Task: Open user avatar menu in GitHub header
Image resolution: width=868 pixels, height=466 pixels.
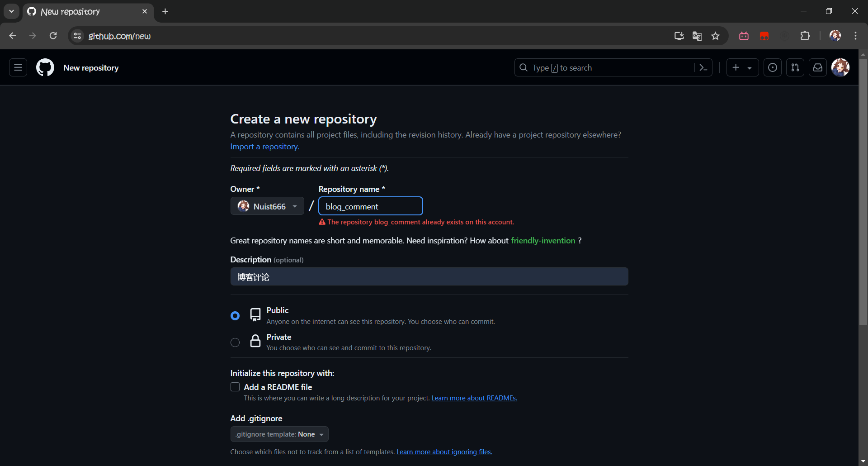Action: [x=840, y=67]
